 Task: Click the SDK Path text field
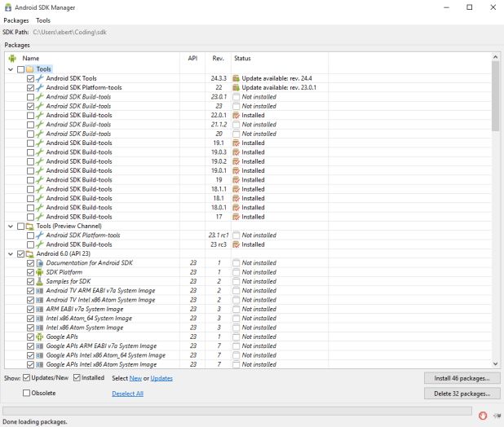tap(70, 33)
